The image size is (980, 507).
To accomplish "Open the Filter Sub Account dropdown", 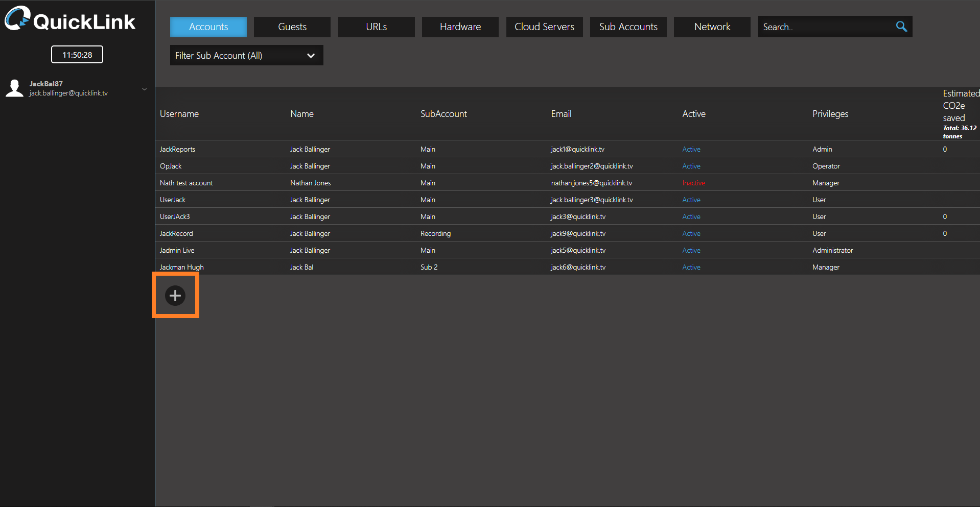I will click(246, 56).
